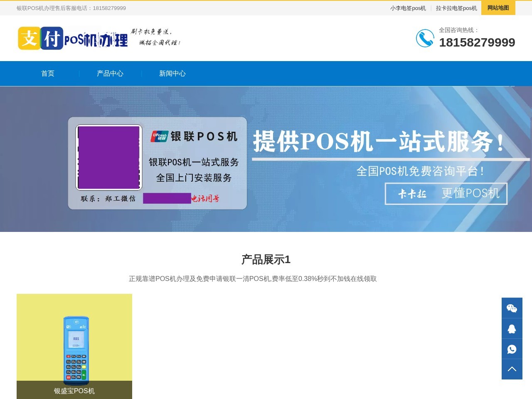
Task: Click the blue telephone hotline icon
Action: click(x=425, y=38)
